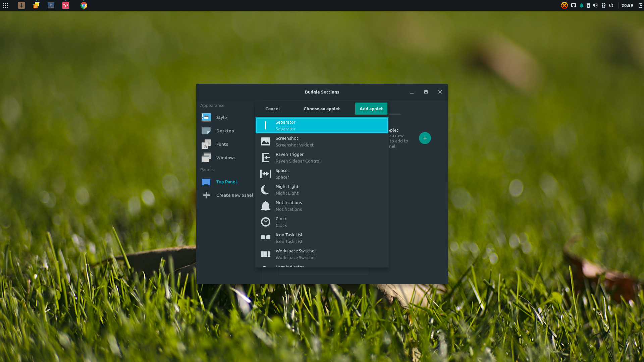The width and height of the screenshot is (644, 362).
Task: Open the power session menu
Action: coord(611,5)
